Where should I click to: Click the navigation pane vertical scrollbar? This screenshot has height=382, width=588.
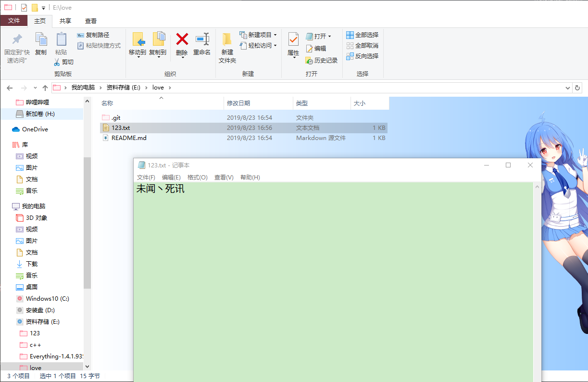87,221
